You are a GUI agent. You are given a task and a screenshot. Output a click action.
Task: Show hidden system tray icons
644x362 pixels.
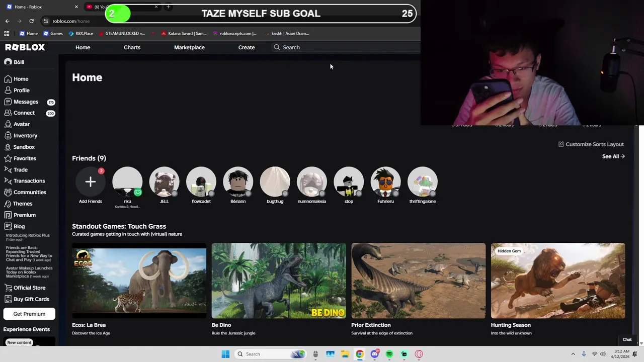click(573, 354)
